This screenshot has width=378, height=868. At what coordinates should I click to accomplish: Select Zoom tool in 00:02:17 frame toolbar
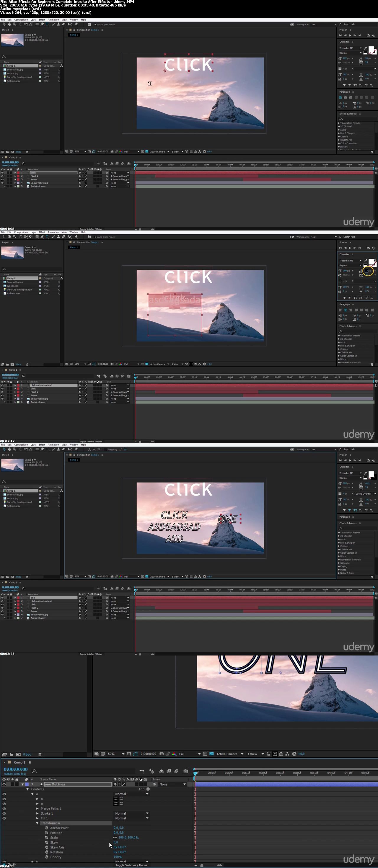pyautogui.click(x=14, y=236)
